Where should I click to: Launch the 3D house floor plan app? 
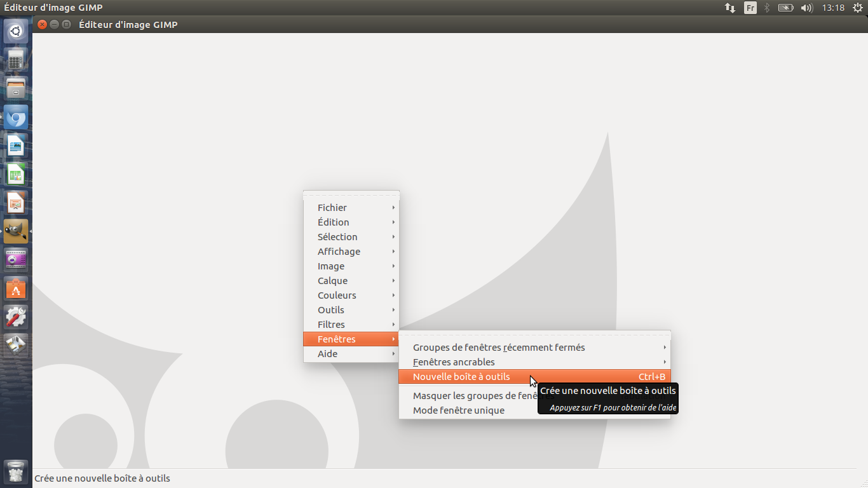pos(16,346)
